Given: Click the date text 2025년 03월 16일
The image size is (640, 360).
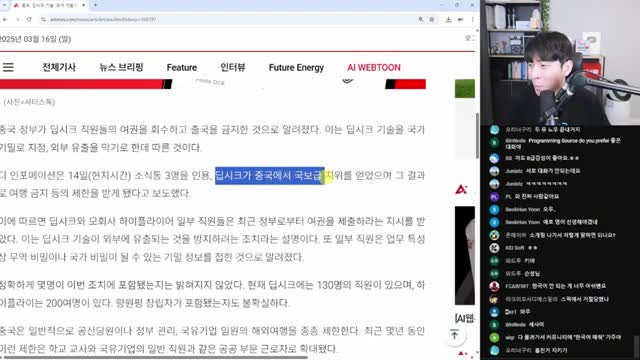Looking at the screenshot, I should [x=35, y=39].
